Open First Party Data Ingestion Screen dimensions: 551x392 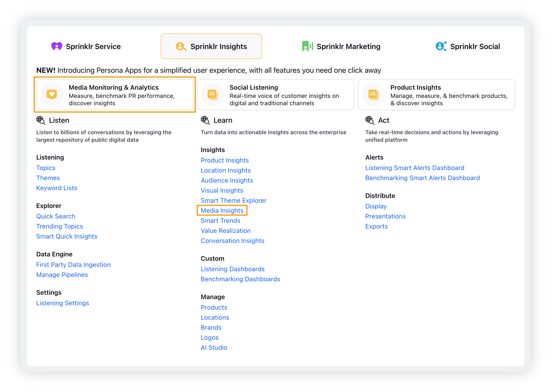tap(73, 265)
